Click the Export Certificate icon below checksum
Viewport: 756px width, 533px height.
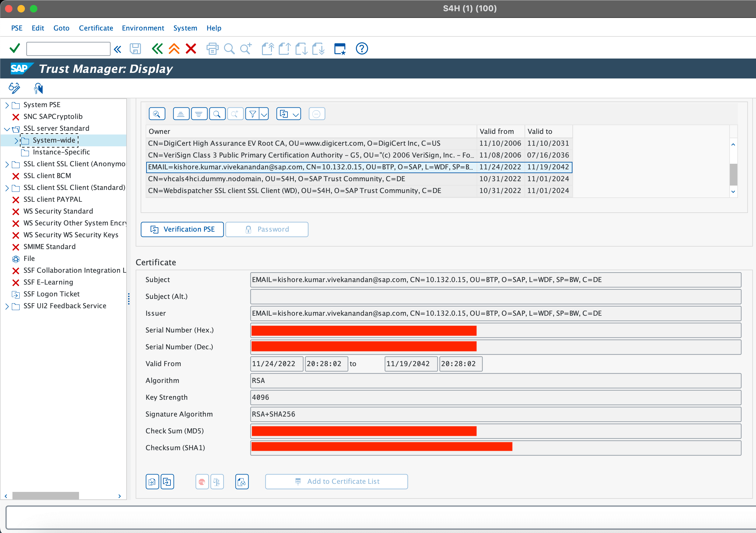(x=167, y=482)
